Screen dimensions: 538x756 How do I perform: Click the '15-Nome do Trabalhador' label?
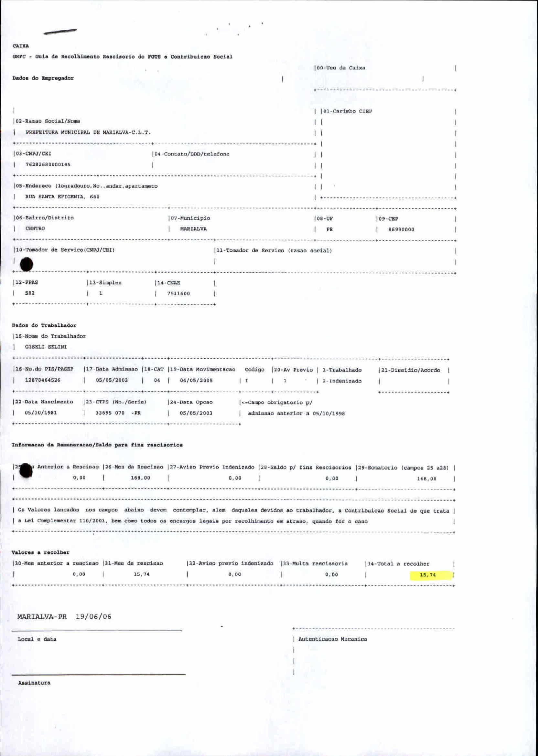[50, 336]
